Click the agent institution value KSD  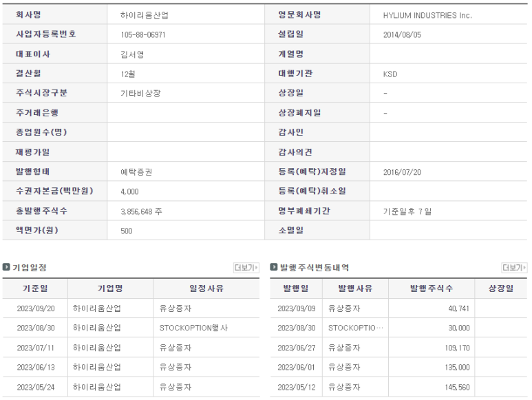390,74
